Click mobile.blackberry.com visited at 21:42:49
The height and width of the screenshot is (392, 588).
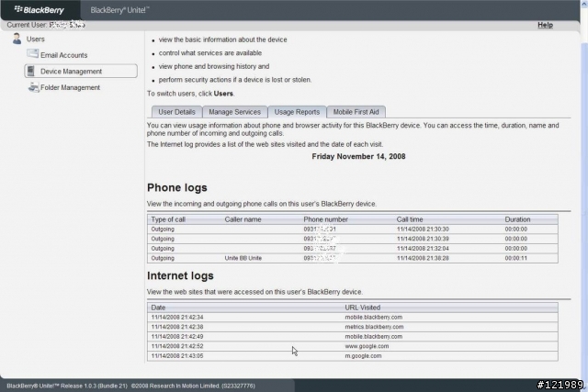click(374, 337)
